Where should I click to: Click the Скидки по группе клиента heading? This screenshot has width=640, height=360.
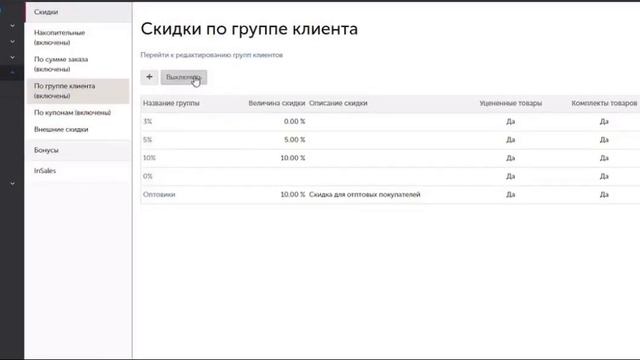pos(249,29)
